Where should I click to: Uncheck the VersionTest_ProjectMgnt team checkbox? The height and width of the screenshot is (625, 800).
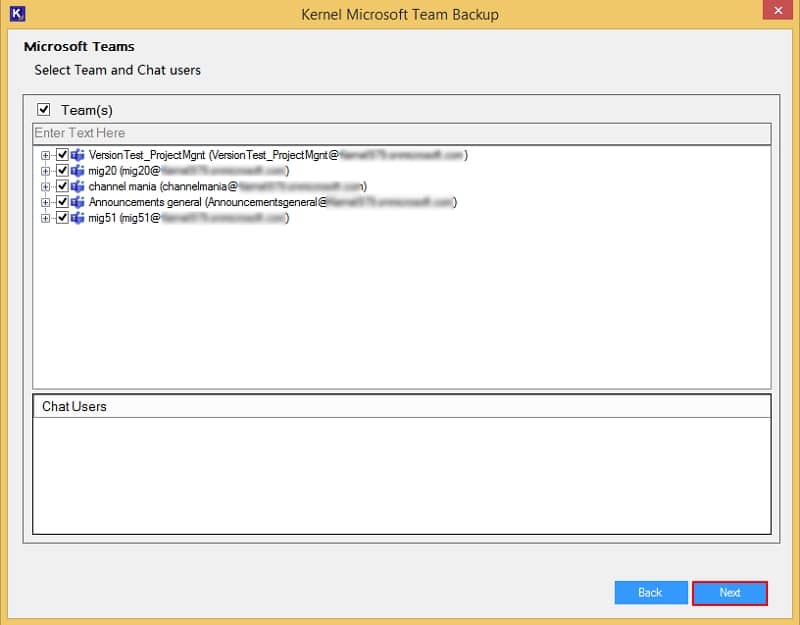point(62,155)
